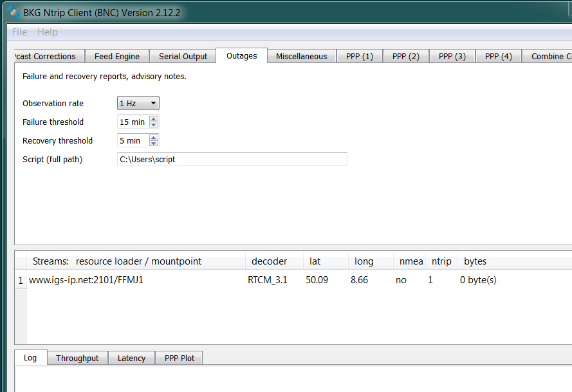Select the PPP (3) tab
The width and height of the screenshot is (572, 392).
click(452, 57)
